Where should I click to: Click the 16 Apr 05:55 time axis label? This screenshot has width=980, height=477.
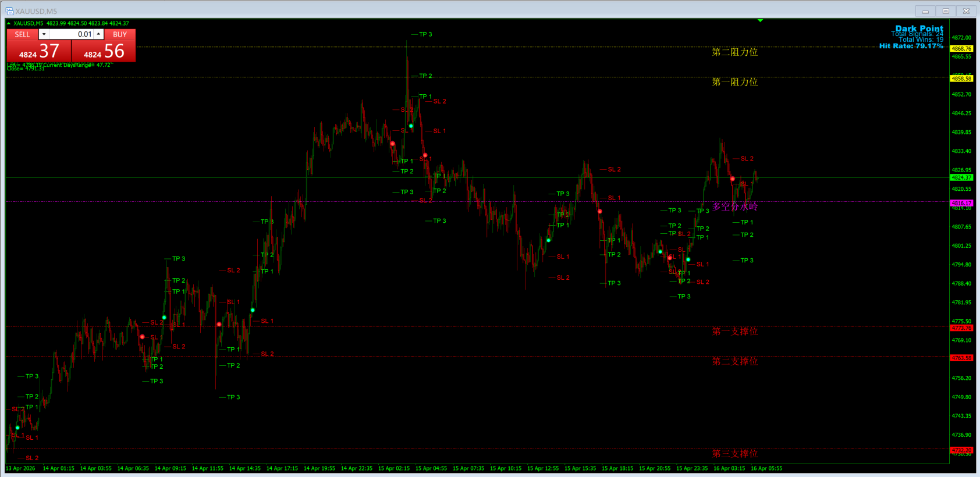tap(766, 468)
